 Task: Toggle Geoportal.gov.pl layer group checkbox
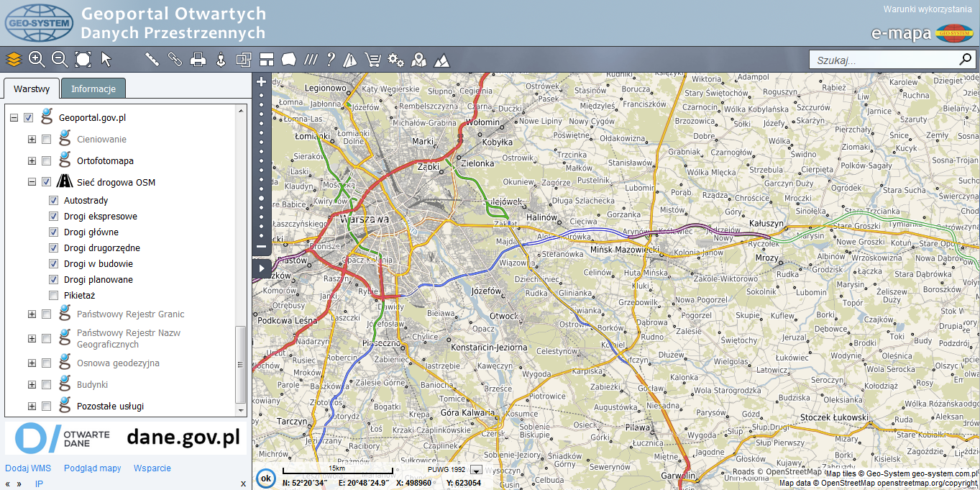tap(29, 117)
